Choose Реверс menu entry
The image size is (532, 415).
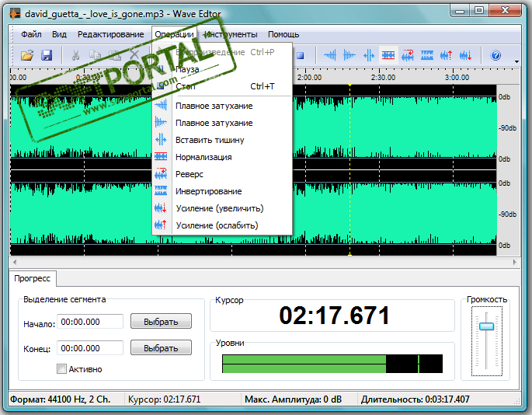[222, 174]
